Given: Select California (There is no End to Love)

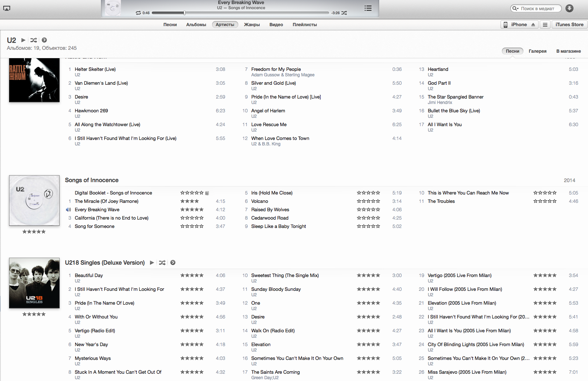Looking at the screenshot, I should [111, 218].
